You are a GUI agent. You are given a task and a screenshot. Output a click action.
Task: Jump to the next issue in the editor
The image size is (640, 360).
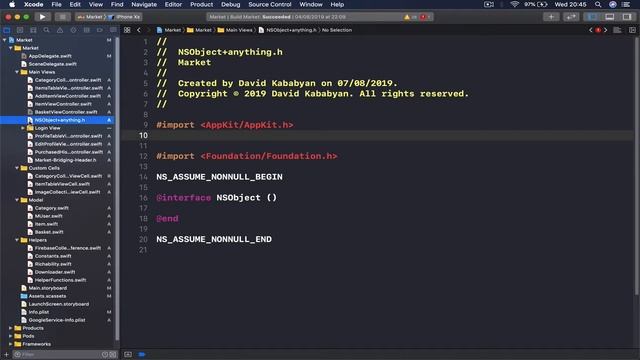coord(606,30)
